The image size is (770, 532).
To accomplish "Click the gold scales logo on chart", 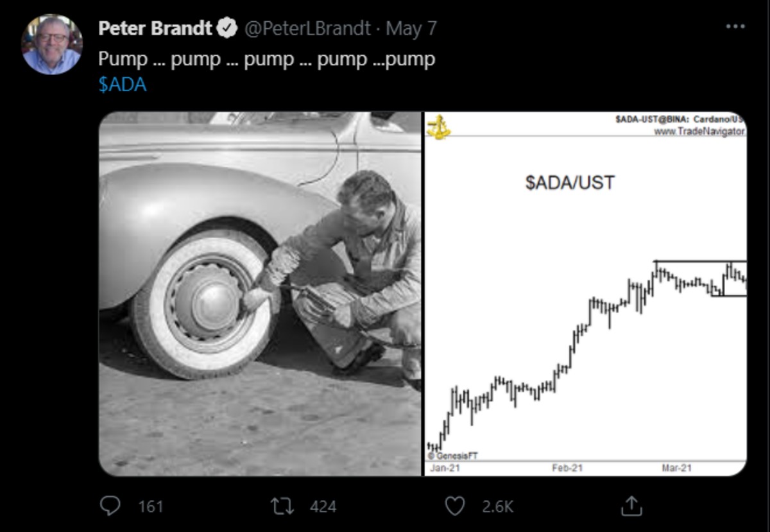I will coord(439,126).
